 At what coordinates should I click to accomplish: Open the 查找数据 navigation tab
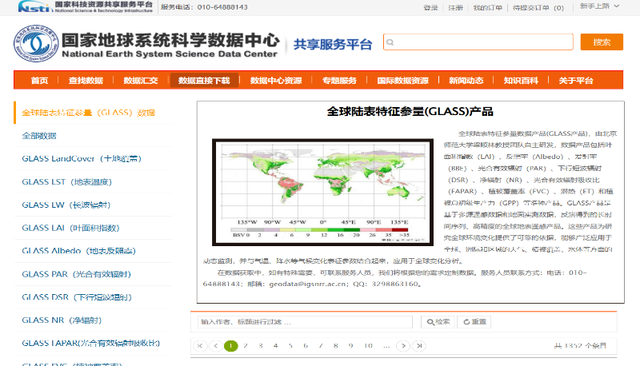[x=86, y=80]
